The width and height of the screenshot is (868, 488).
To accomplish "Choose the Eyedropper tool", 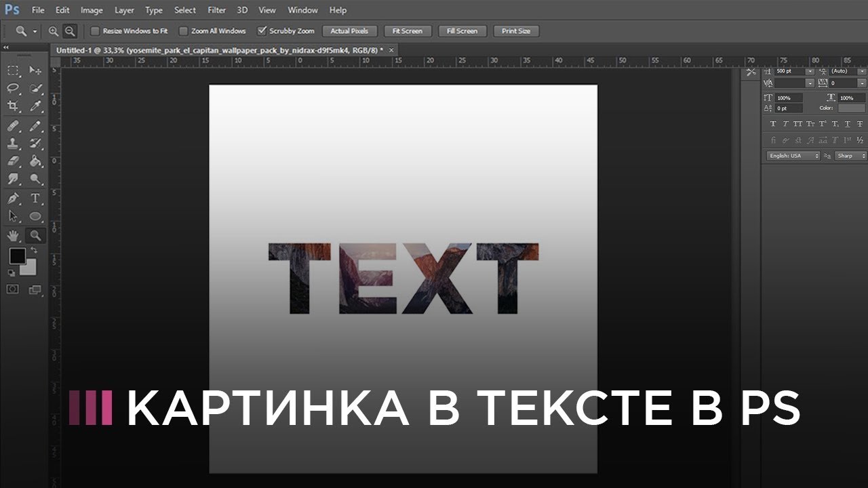I will coord(35,106).
